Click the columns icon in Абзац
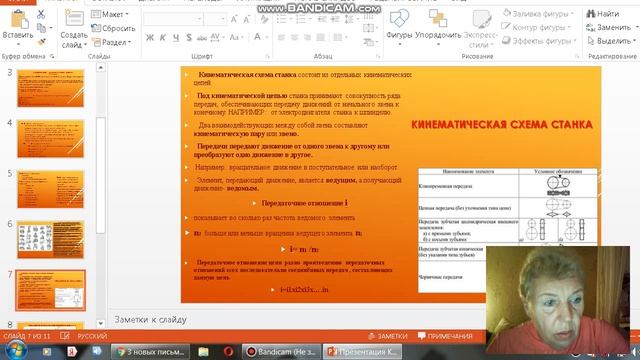Image resolution: width=640 pixels, height=360 pixels. coord(339,38)
